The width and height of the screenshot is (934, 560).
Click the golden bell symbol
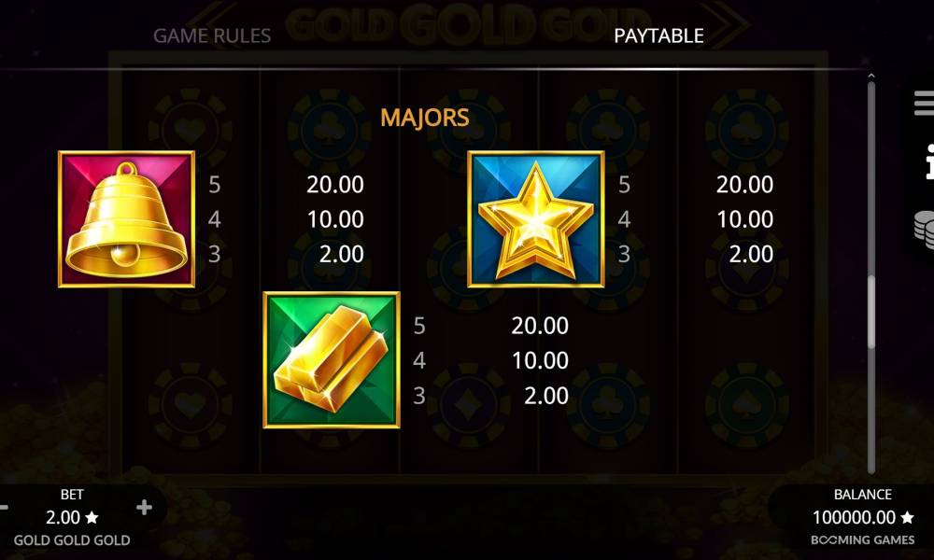[x=126, y=219]
